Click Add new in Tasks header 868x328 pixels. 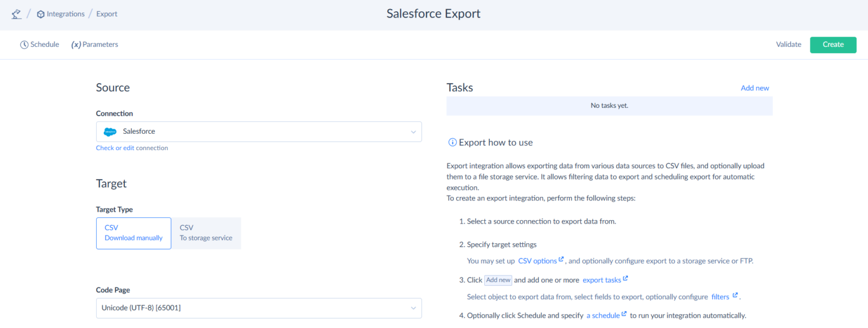[754, 88]
